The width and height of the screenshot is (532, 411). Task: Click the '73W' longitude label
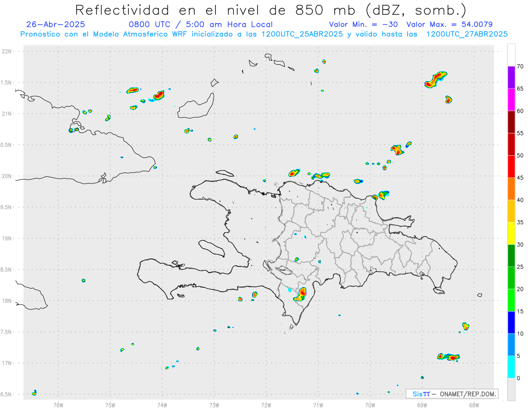pyautogui.click(x=214, y=405)
